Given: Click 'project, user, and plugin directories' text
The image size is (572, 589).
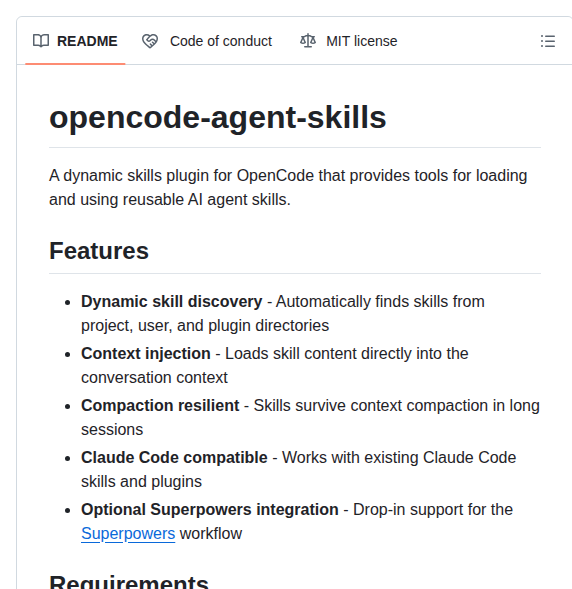Looking at the screenshot, I should pyautogui.click(x=205, y=326).
